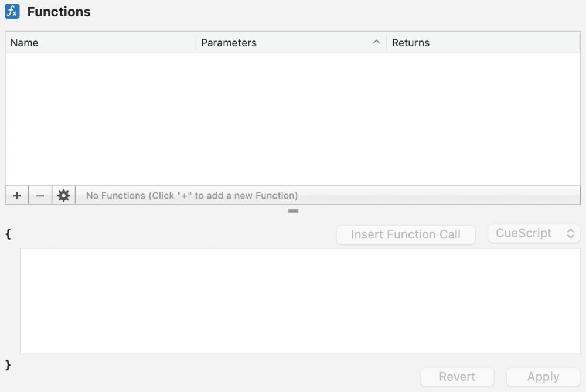Click the empty functions list area
The width and height of the screenshot is (586, 392).
(293, 117)
